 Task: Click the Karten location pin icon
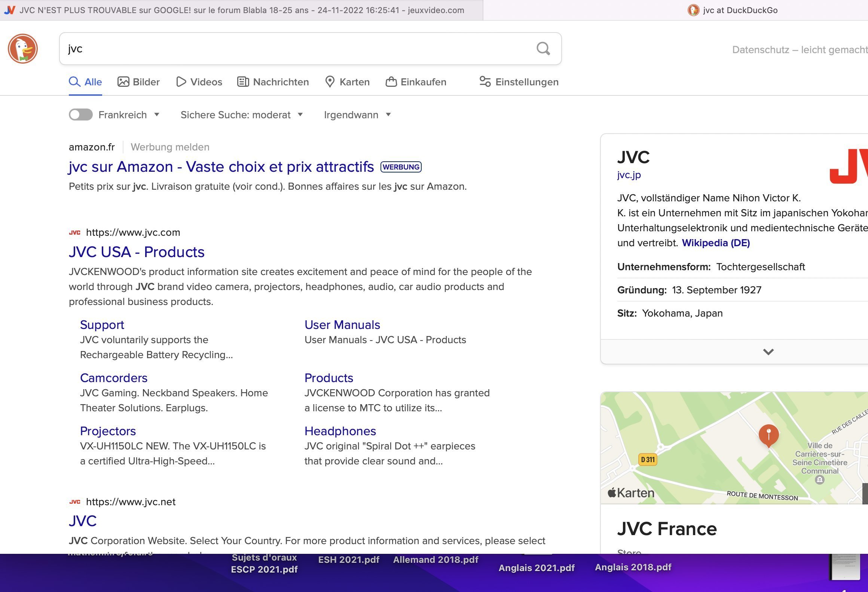coord(330,82)
